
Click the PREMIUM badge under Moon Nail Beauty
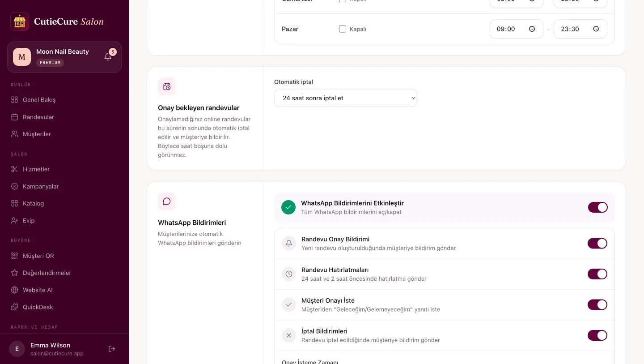[x=50, y=63]
